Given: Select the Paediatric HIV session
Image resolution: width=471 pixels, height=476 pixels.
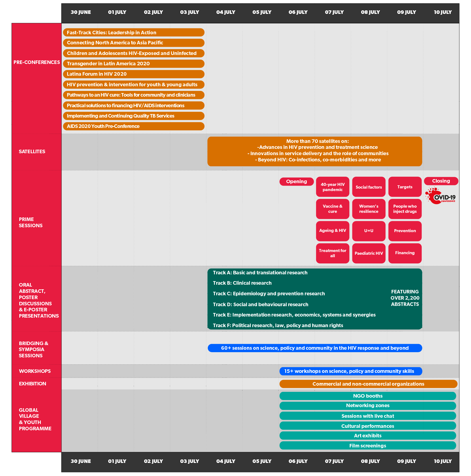Looking at the screenshot, I should [369, 253].
